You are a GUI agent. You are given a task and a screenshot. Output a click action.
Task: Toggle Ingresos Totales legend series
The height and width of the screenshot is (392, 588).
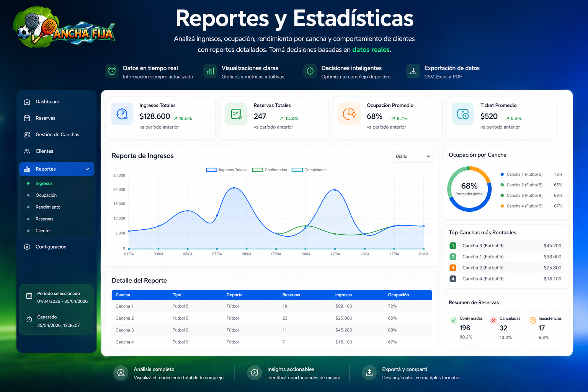227,170
